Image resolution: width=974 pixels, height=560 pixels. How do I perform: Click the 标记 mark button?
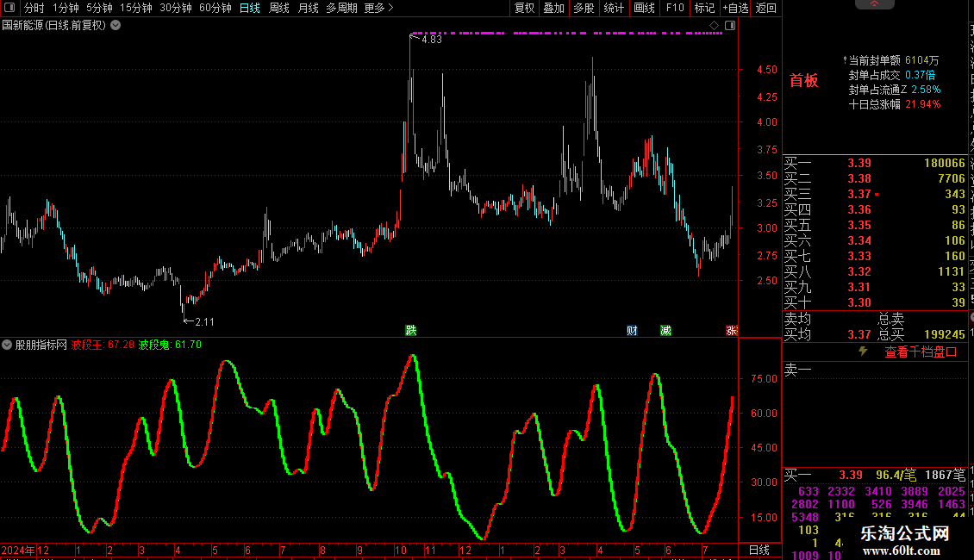click(x=704, y=8)
